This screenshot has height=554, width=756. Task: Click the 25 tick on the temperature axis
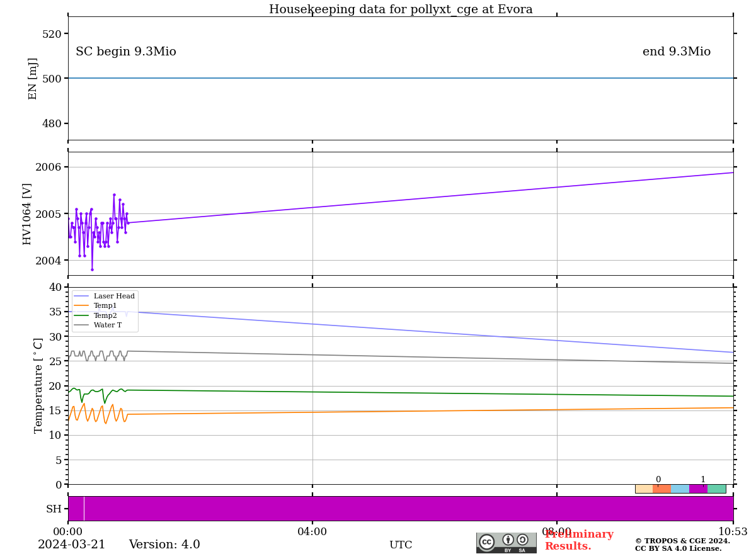tap(55, 361)
